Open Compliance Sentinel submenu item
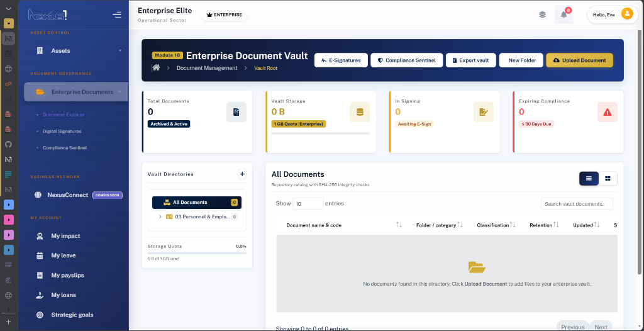 point(65,148)
